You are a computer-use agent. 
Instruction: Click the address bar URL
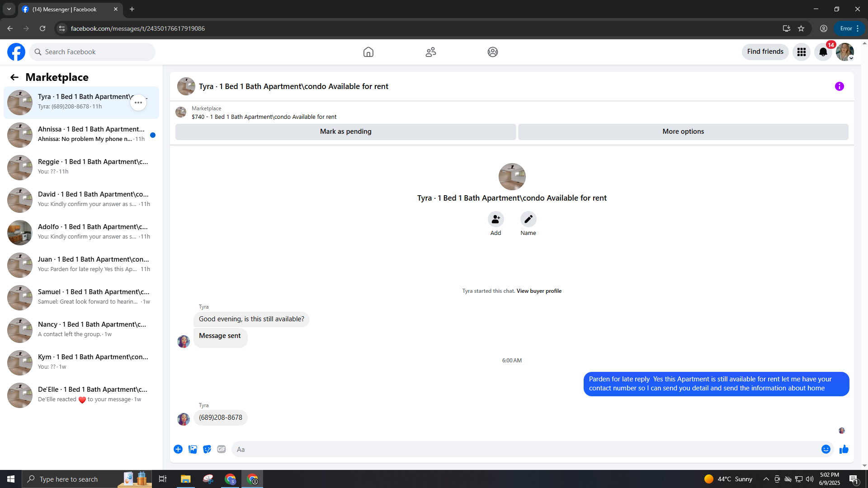click(x=138, y=28)
